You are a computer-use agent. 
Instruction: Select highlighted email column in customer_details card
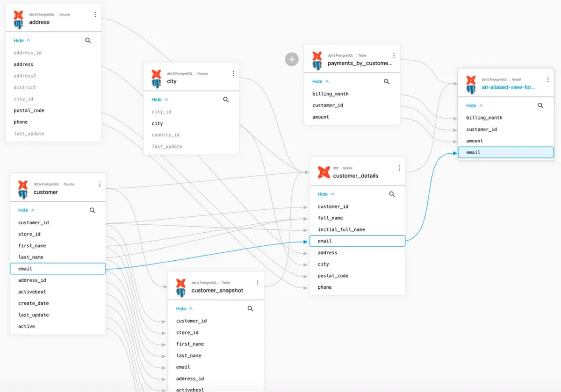coord(357,241)
